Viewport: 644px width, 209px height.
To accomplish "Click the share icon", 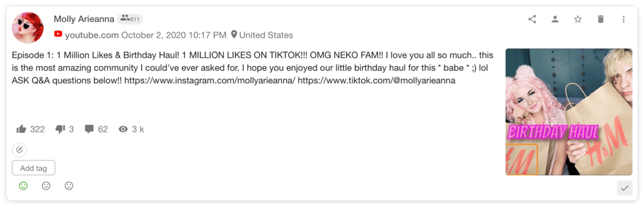I will (532, 19).
